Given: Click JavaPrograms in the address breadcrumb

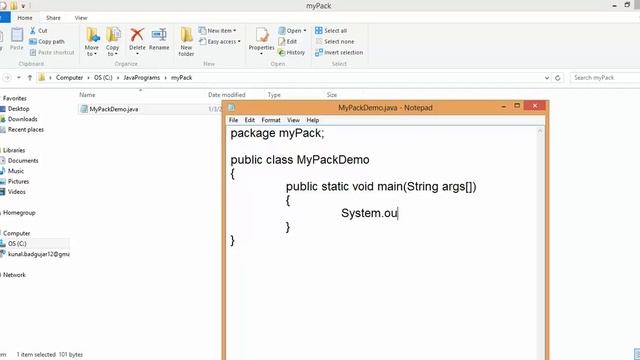Looking at the screenshot, I should (142, 78).
